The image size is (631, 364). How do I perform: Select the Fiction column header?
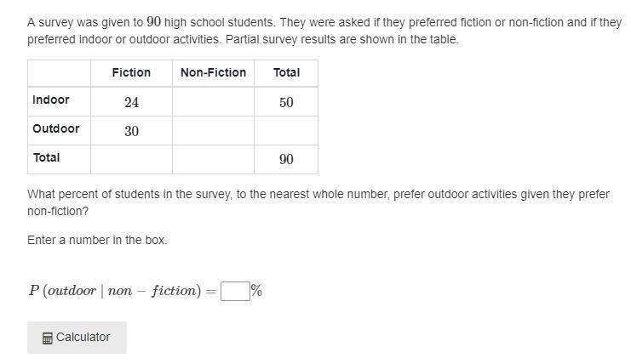tap(131, 72)
